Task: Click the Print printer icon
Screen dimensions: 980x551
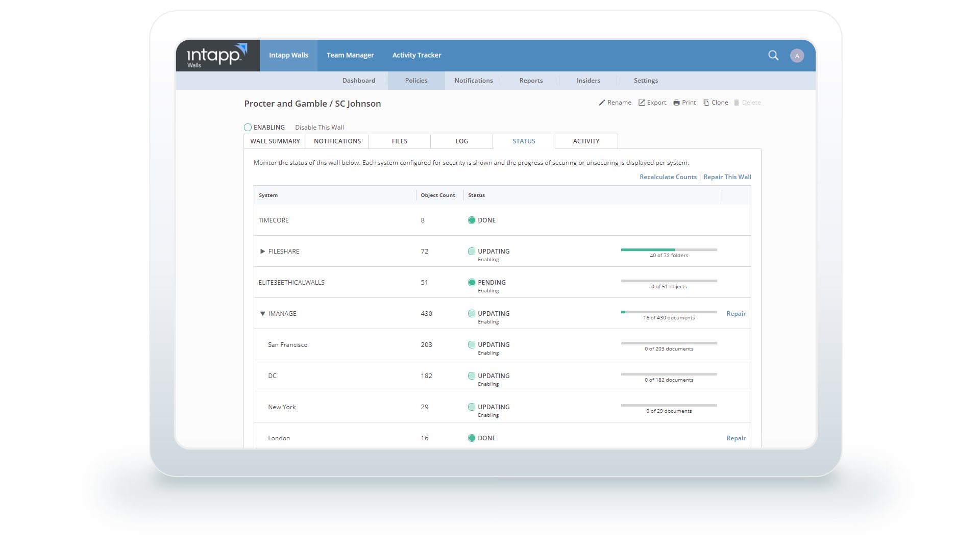Action: pyautogui.click(x=676, y=103)
